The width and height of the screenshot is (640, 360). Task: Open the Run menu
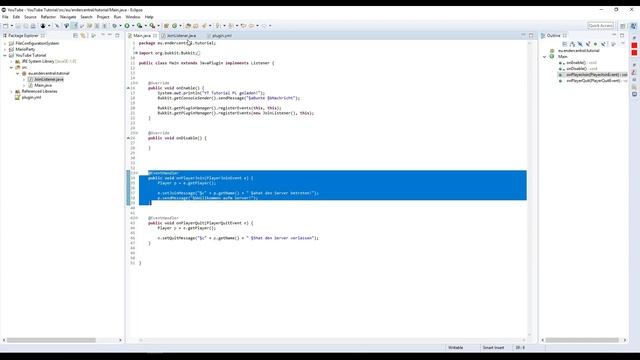(118, 17)
